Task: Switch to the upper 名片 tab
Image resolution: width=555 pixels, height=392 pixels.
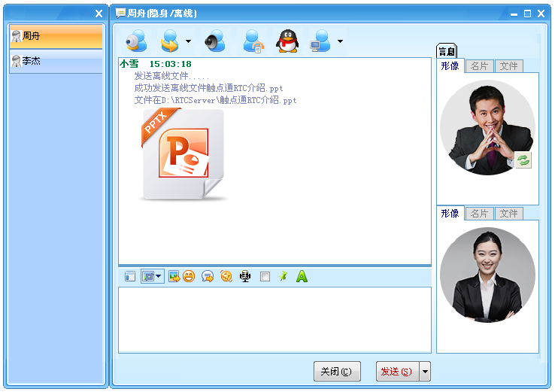Action: pyautogui.click(x=479, y=66)
